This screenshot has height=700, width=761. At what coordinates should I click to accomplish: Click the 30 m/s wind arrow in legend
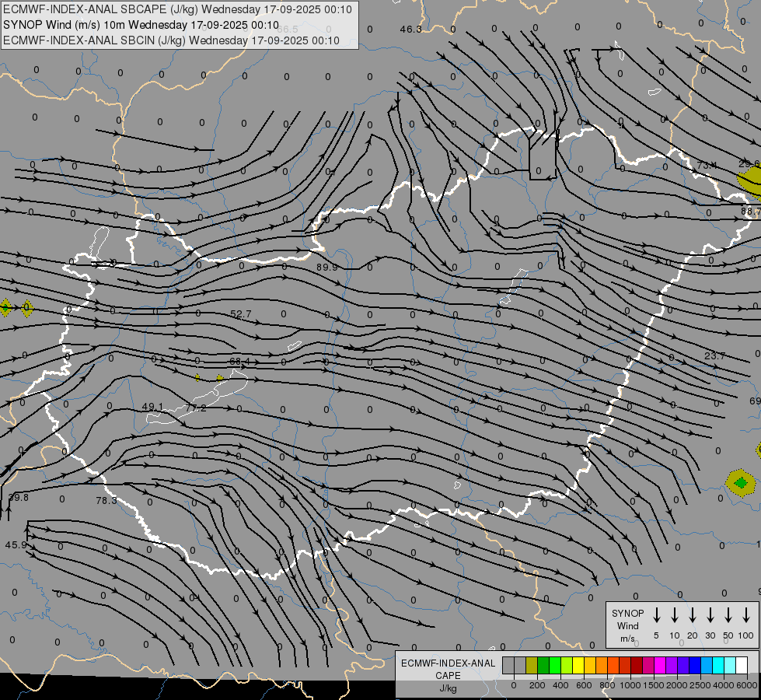[710, 615]
